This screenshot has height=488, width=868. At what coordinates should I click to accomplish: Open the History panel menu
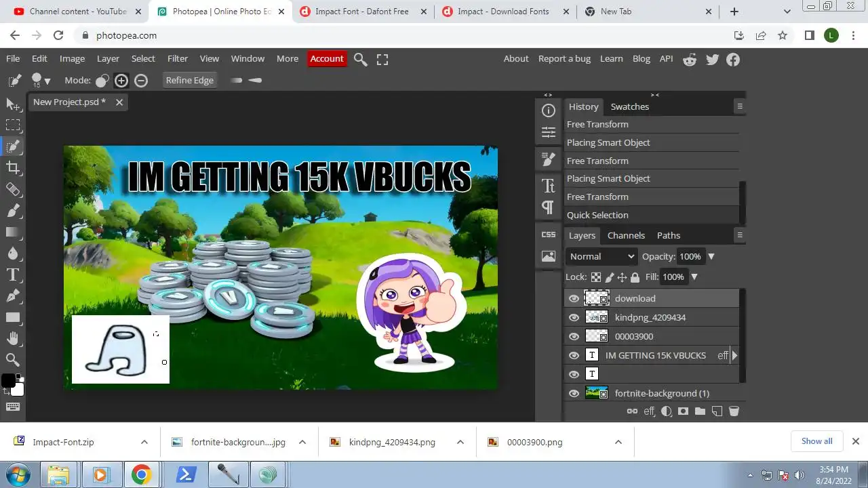(x=740, y=106)
